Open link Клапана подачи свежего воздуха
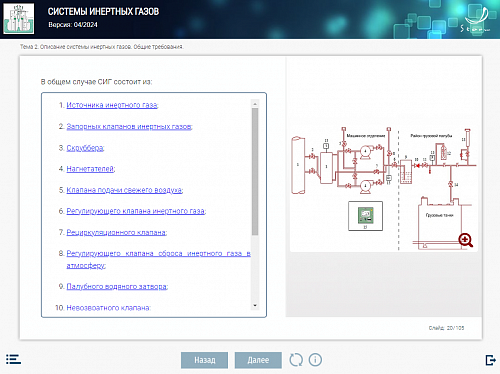500x374 pixels. [124, 190]
